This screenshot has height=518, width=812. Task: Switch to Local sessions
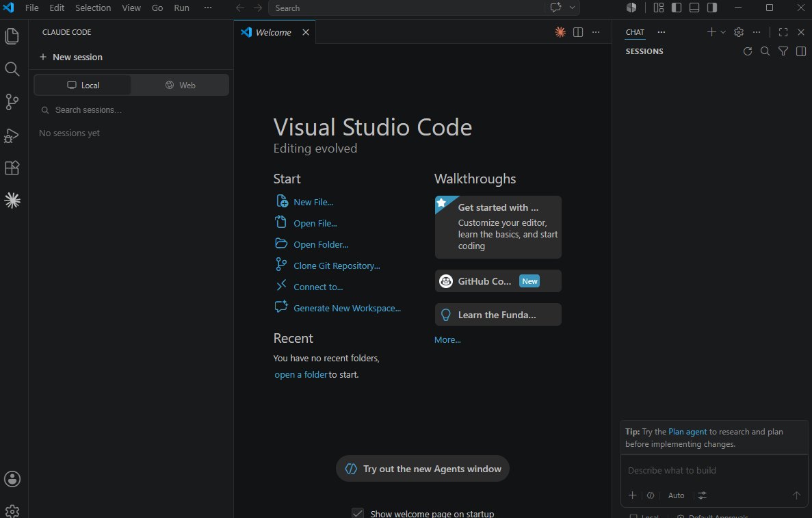(x=83, y=85)
